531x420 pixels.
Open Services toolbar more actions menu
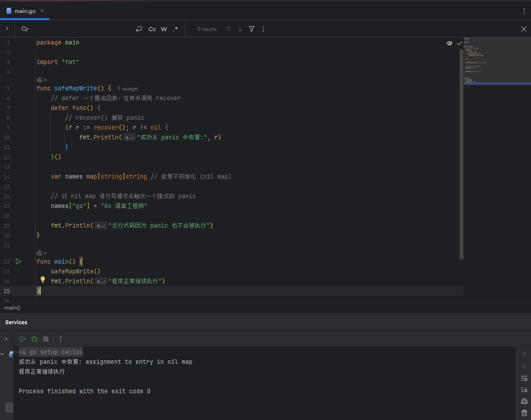point(60,338)
